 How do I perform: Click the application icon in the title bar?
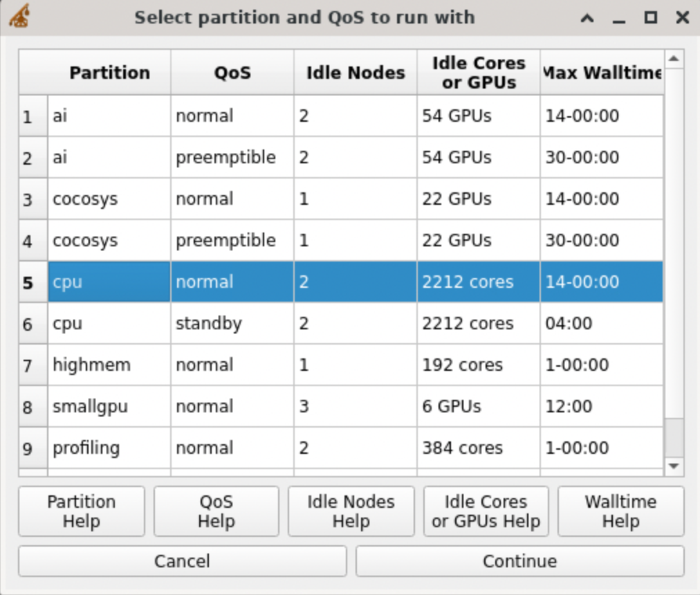pyautogui.click(x=19, y=16)
